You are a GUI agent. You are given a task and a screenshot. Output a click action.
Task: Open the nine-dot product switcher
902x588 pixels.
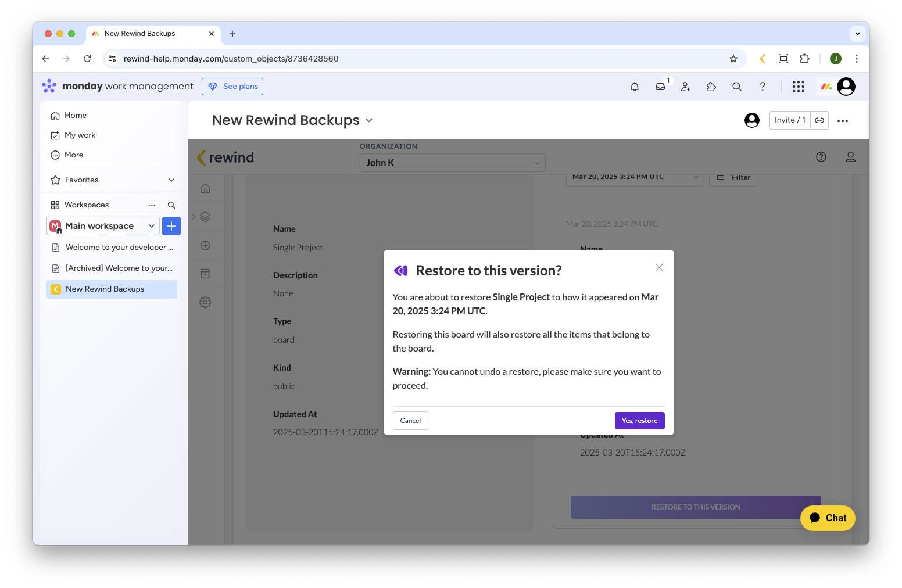[799, 87]
